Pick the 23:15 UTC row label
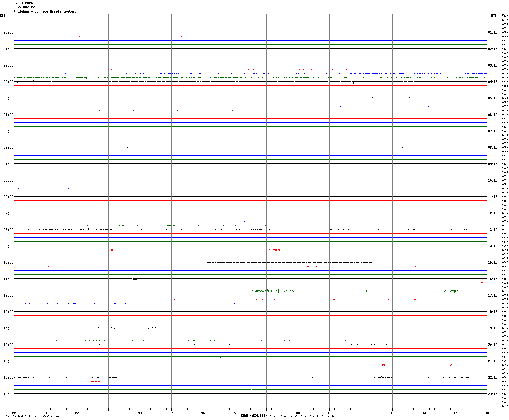 (493, 394)
